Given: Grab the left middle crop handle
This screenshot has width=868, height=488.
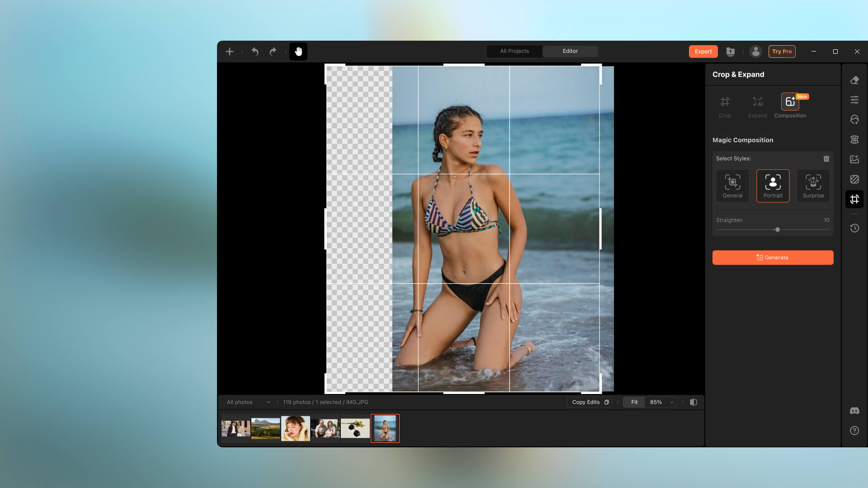Looking at the screenshot, I should [x=325, y=229].
